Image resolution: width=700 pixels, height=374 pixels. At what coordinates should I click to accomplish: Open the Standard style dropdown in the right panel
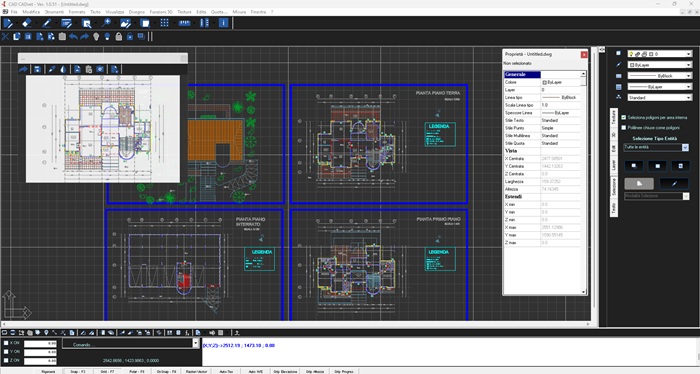tap(659, 97)
